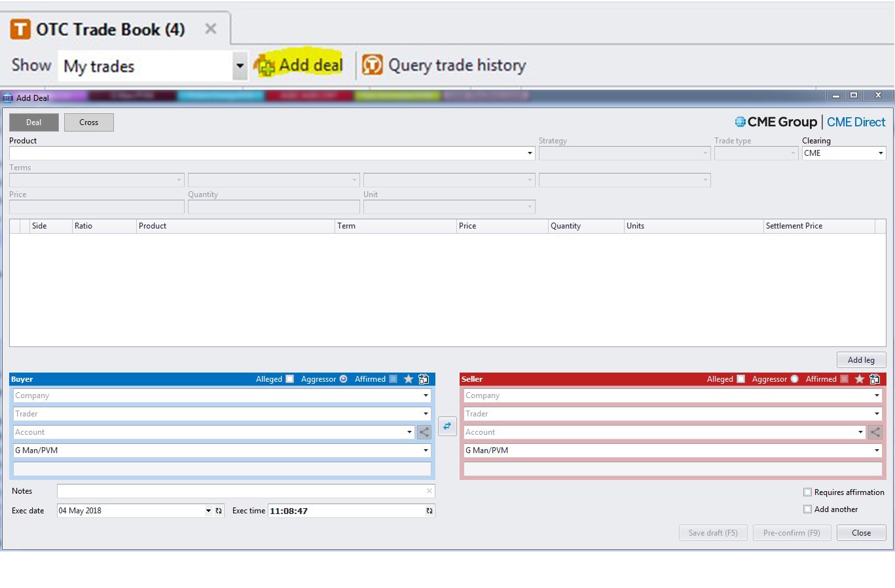Enable the Requires affirmation checkbox
Viewport: 895px width, 588px height.
pyautogui.click(x=808, y=492)
